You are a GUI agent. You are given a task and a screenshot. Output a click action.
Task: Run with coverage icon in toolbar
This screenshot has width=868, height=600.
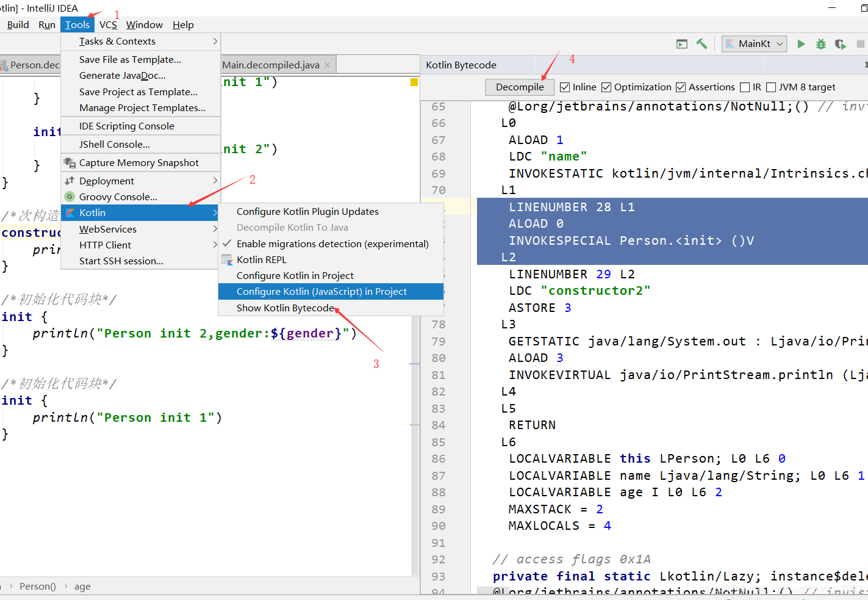point(841,44)
